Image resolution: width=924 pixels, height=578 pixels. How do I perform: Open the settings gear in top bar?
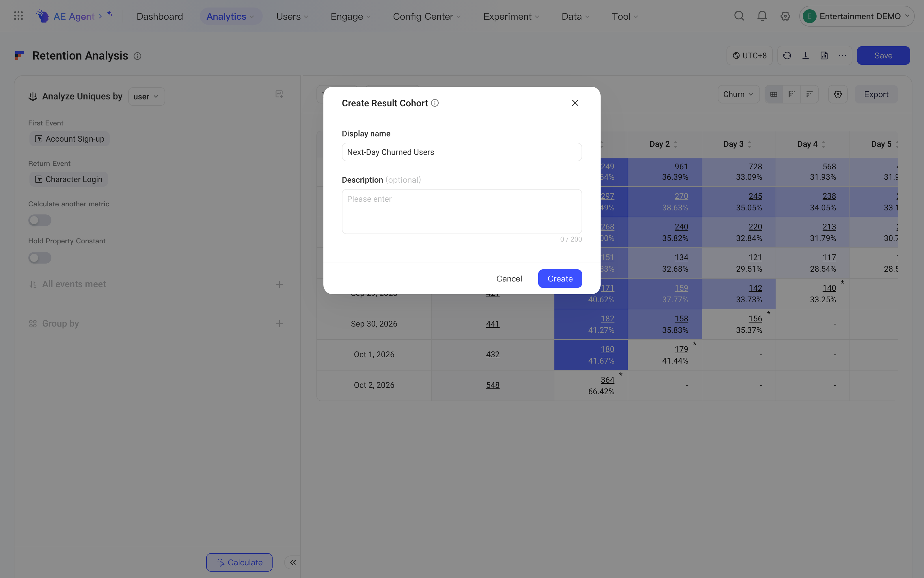[x=785, y=16]
